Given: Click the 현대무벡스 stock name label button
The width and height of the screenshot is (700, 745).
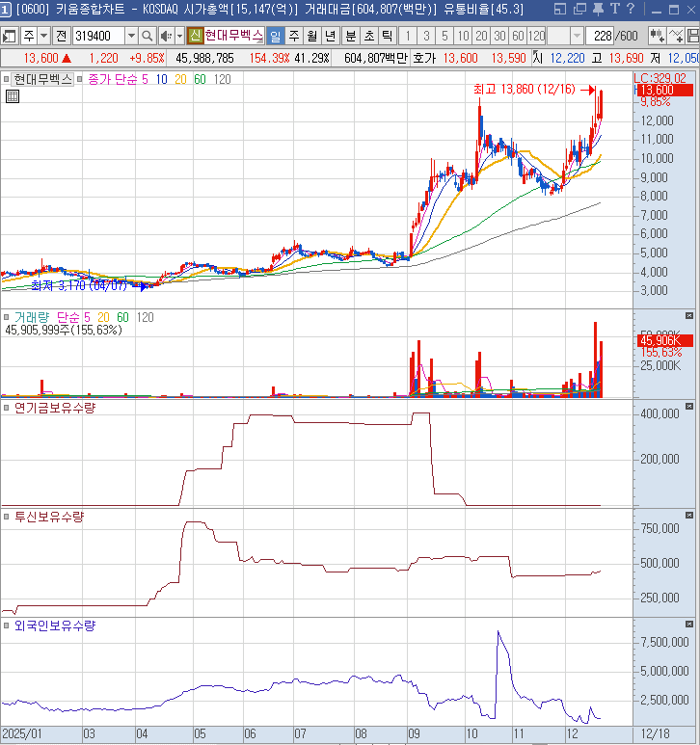Looking at the screenshot, I should pos(232,36).
